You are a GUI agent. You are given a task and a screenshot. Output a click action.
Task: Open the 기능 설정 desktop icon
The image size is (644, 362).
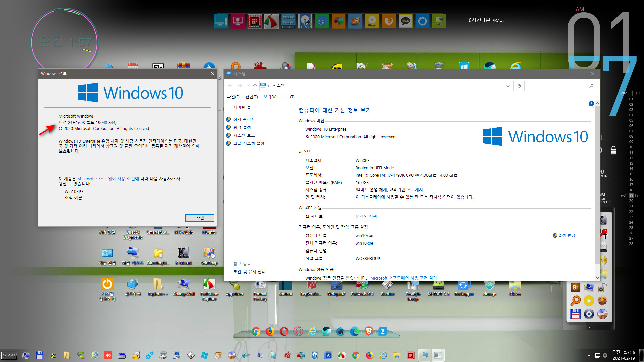(107, 256)
